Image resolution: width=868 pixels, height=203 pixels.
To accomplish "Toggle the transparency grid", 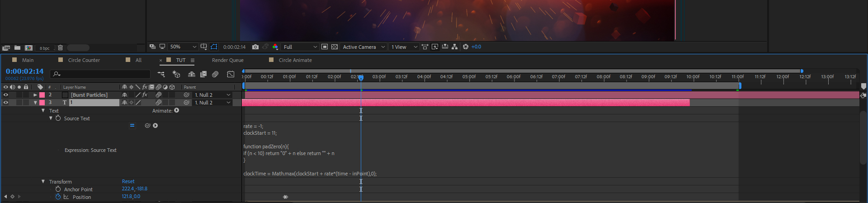I will [x=335, y=47].
